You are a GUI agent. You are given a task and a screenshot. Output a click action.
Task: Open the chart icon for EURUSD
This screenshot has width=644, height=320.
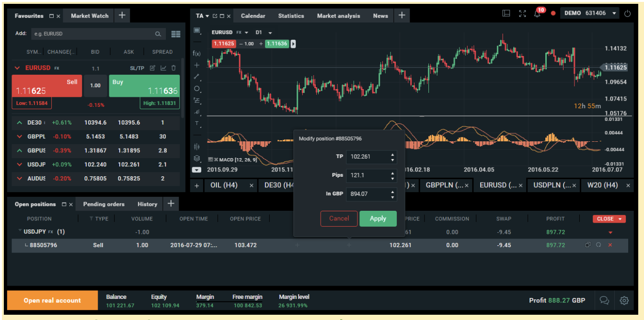[x=163, y=68]
